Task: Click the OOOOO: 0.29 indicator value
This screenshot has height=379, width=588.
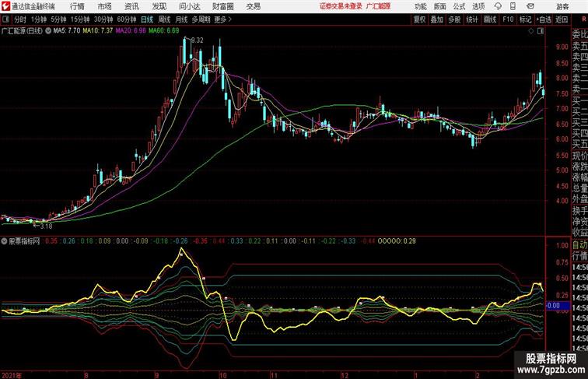Action: coord(397,241)
